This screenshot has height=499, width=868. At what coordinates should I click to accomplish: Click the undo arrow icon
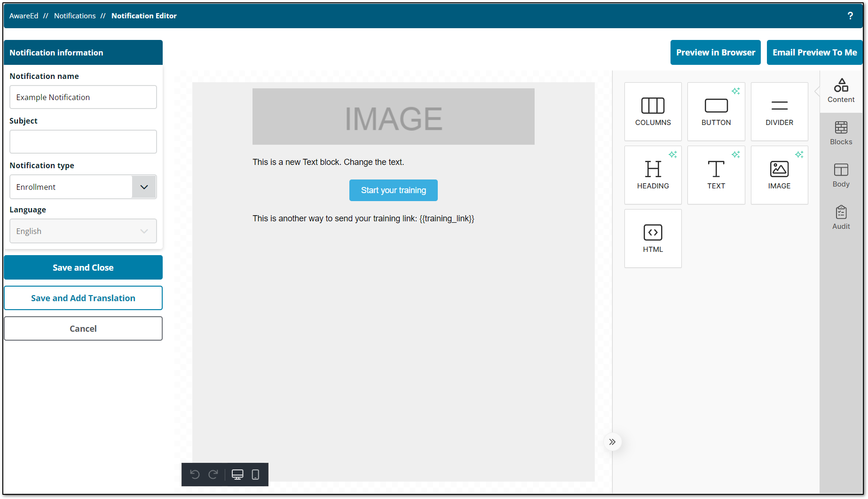pos(195,475)
